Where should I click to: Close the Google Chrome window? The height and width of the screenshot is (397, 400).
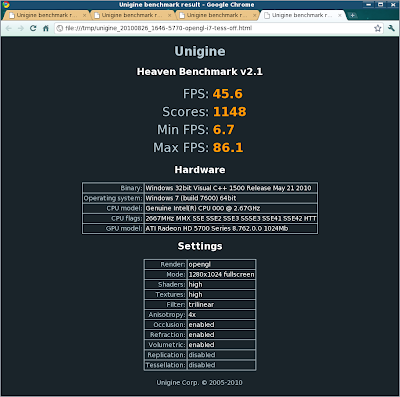(x=393, y=4)
